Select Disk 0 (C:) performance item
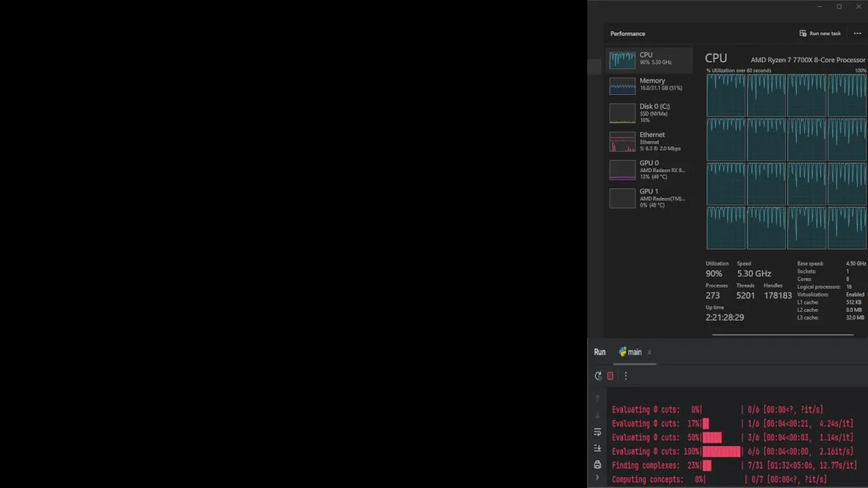This screenshot has width=868, height=488. coord(650,113)
